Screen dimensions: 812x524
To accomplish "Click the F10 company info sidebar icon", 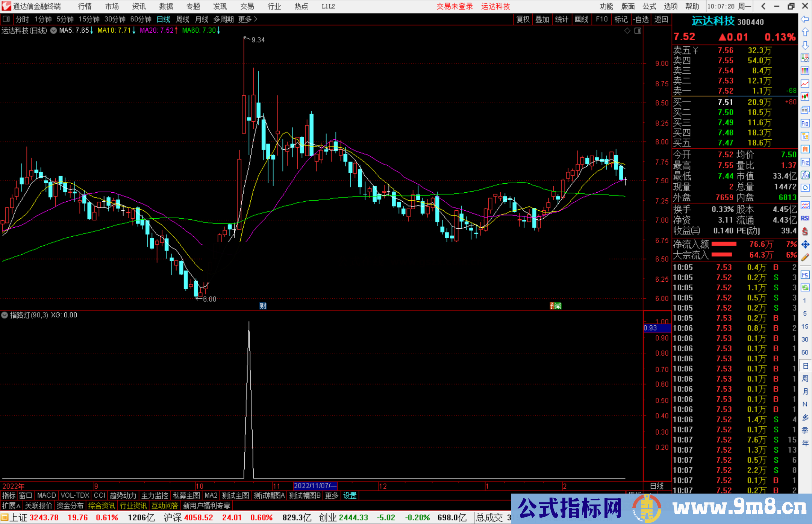I will tap(805, 123).
